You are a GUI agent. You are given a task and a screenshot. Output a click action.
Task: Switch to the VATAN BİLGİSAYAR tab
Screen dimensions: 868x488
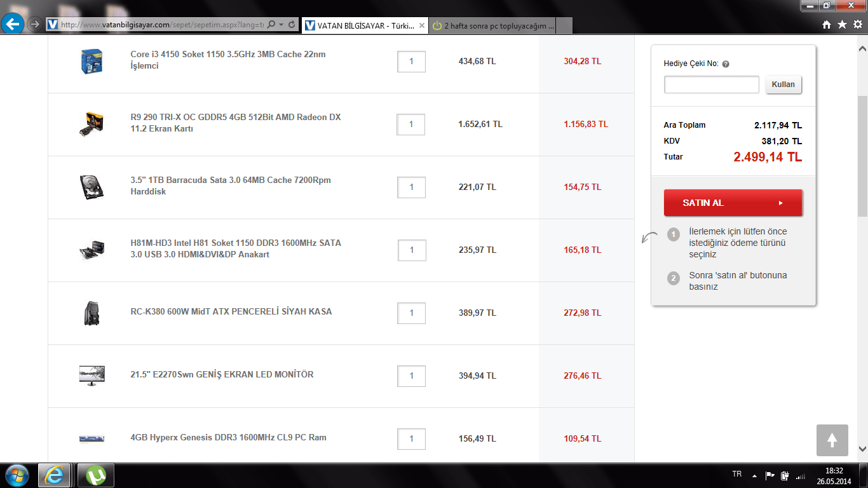[365, 25]
